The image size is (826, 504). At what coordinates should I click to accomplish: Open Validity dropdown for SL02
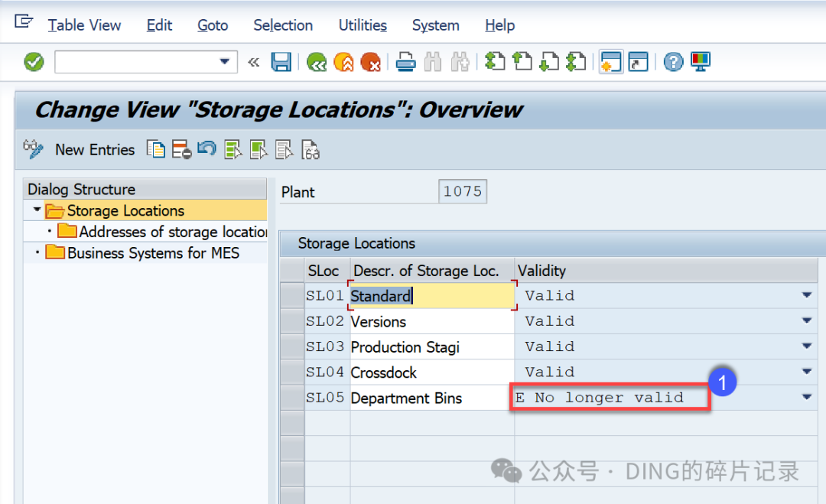point(807,320)
